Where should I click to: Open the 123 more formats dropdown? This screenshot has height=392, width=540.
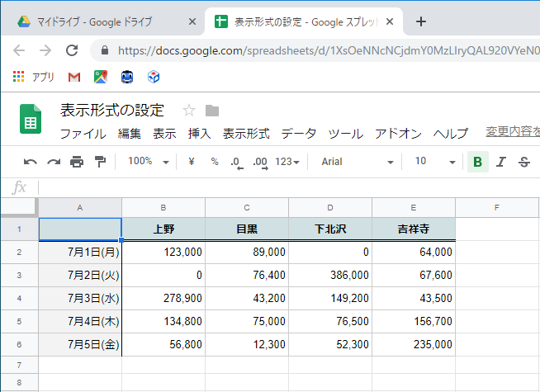tap(287, 162)
